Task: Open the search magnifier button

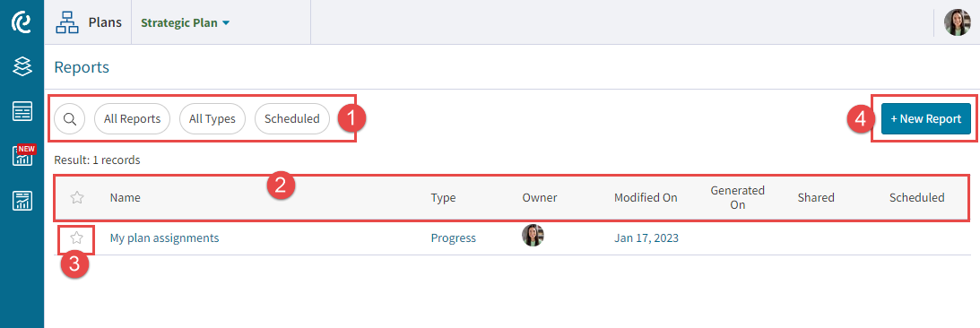Action: [x=70, y=118]
